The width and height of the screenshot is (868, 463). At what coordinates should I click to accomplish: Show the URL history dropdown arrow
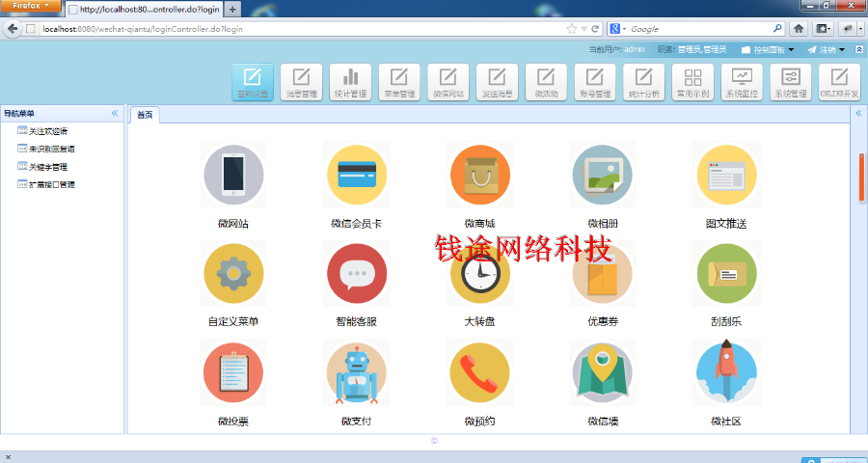tap(584, 29)
